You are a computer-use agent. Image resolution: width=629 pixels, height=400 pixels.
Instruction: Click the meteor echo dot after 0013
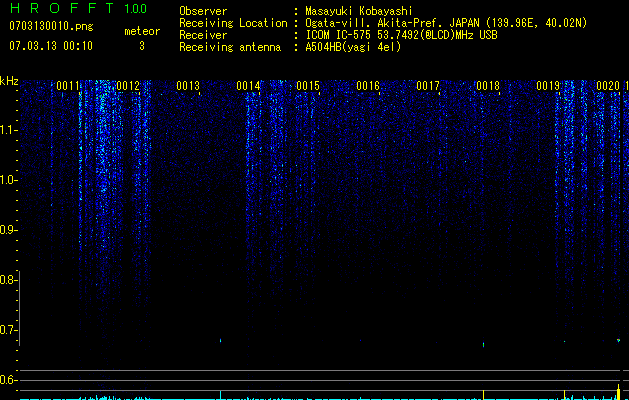[220, 341]
